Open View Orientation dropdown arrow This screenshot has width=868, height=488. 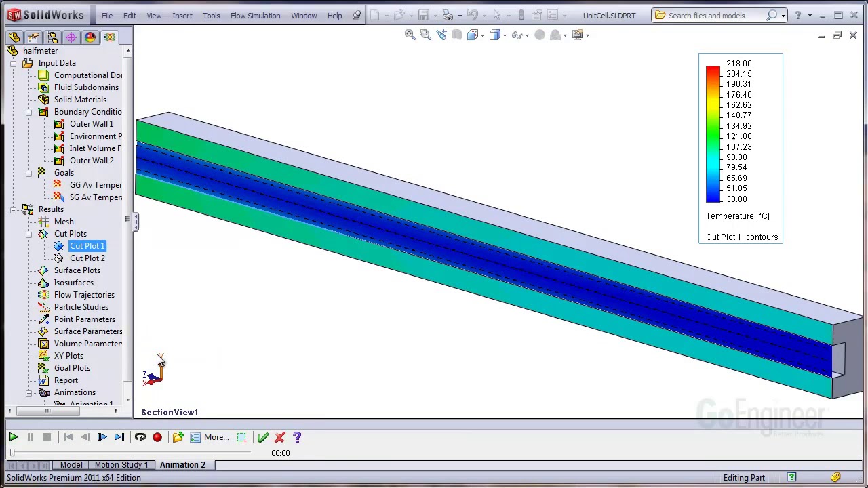coord(482,35)
